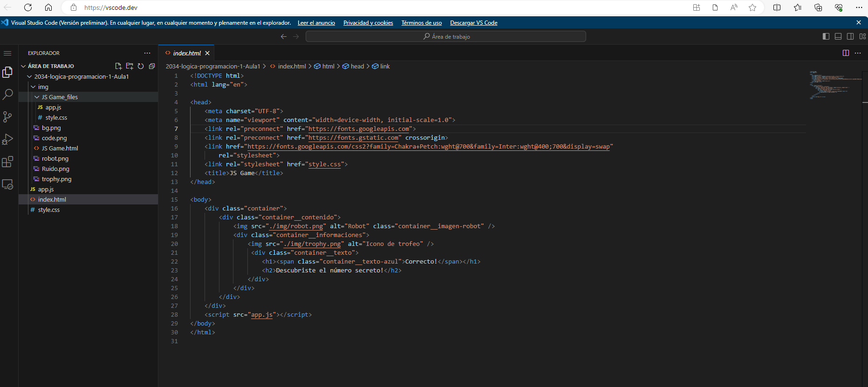
Task: Open the 'Privacidad y cookies' link
Action: coord(368,22)
